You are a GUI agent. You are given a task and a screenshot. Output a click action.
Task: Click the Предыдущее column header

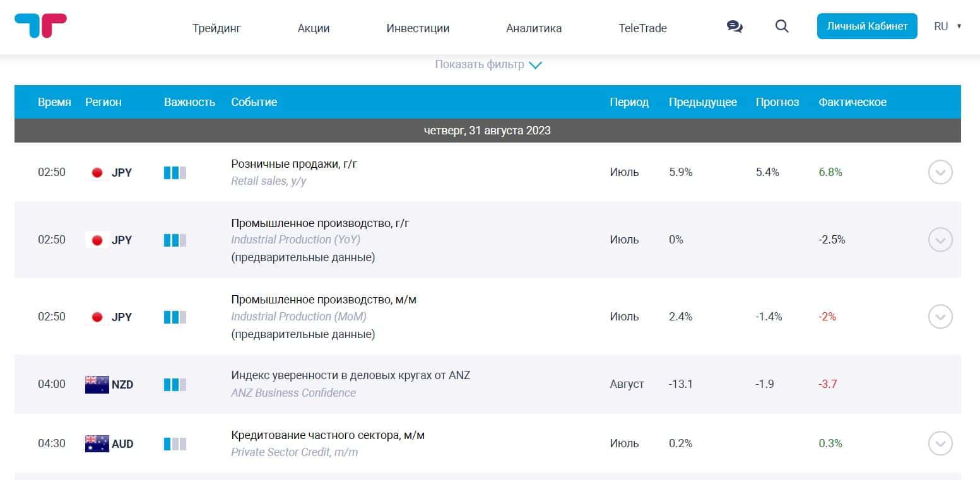(x=703, y=102)
